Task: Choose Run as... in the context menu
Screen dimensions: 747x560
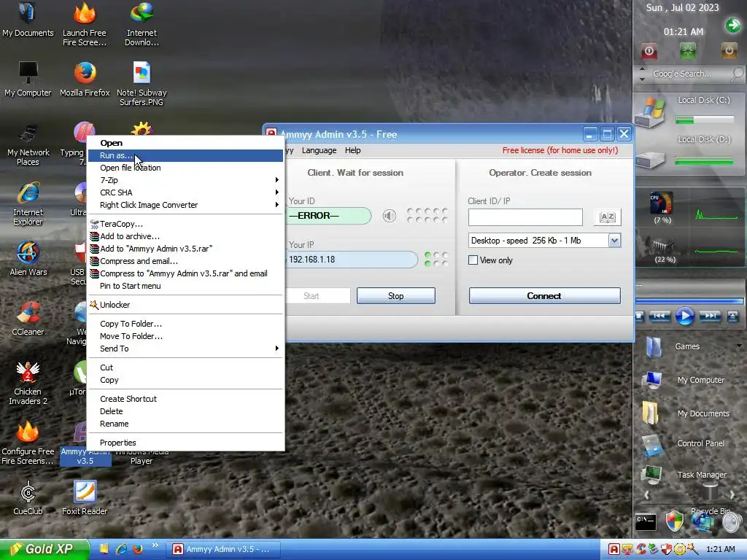Action: pyautogui.click(x=186, y=155)
